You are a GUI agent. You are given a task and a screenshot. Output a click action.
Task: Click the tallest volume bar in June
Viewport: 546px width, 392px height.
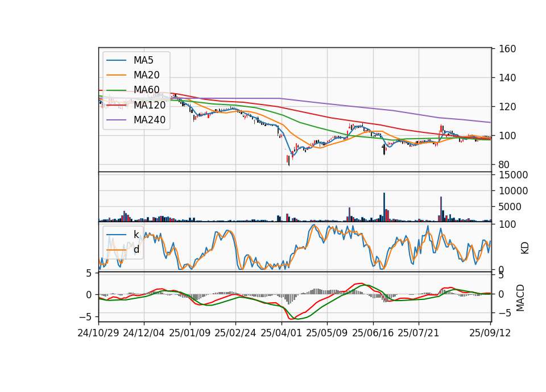[x=384, y=207]
